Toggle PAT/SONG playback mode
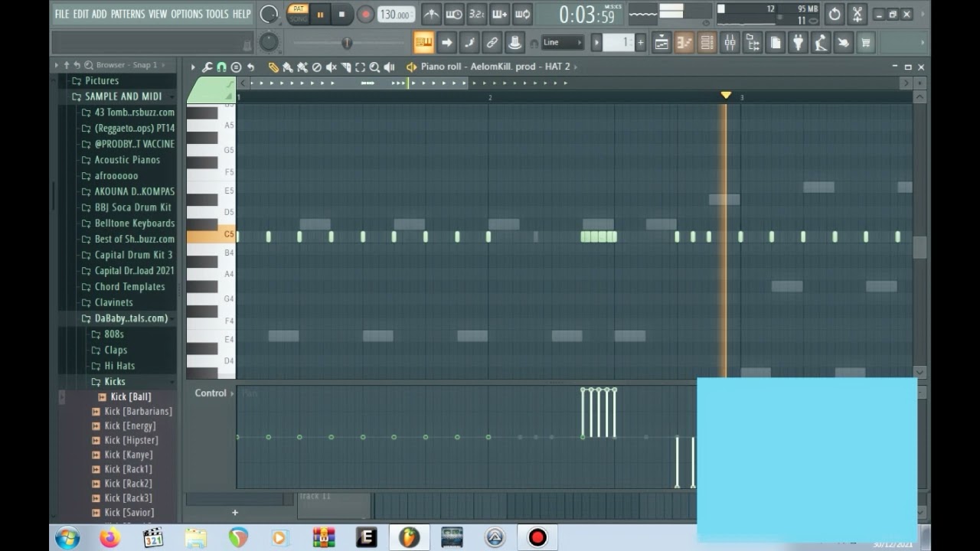980x551 pixels. pos(298,14)
